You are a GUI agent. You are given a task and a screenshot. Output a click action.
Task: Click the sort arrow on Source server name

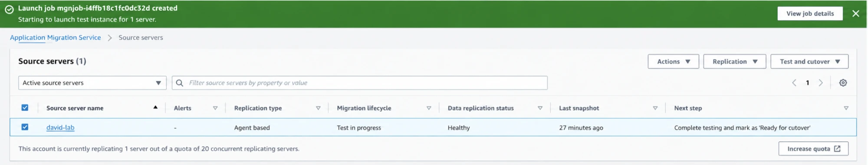point(155,107)
